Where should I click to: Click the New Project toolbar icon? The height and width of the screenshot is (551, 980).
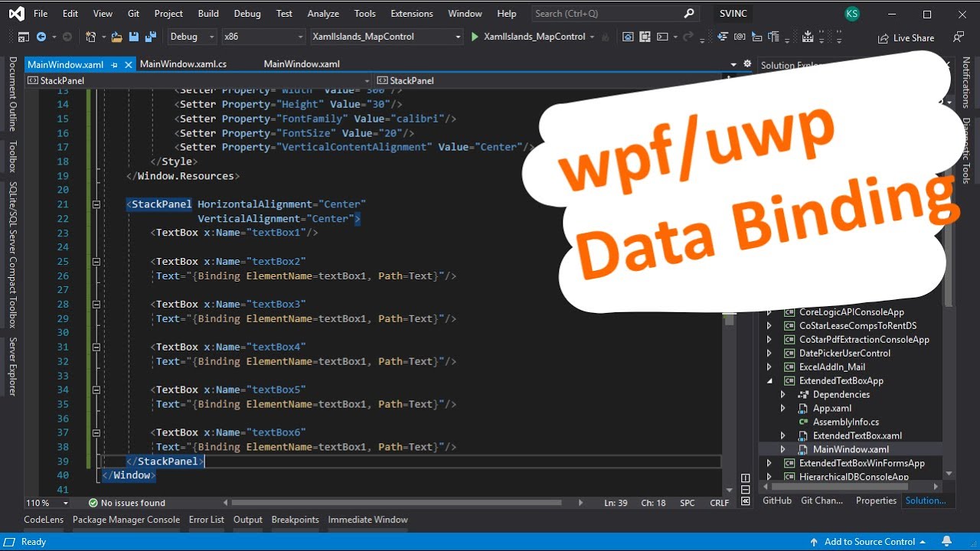point(91,37)
